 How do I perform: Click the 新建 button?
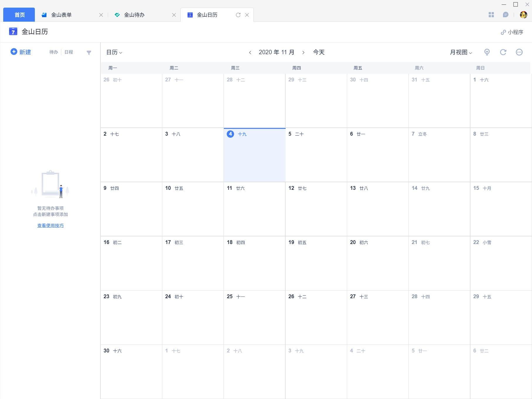point(21,52)
